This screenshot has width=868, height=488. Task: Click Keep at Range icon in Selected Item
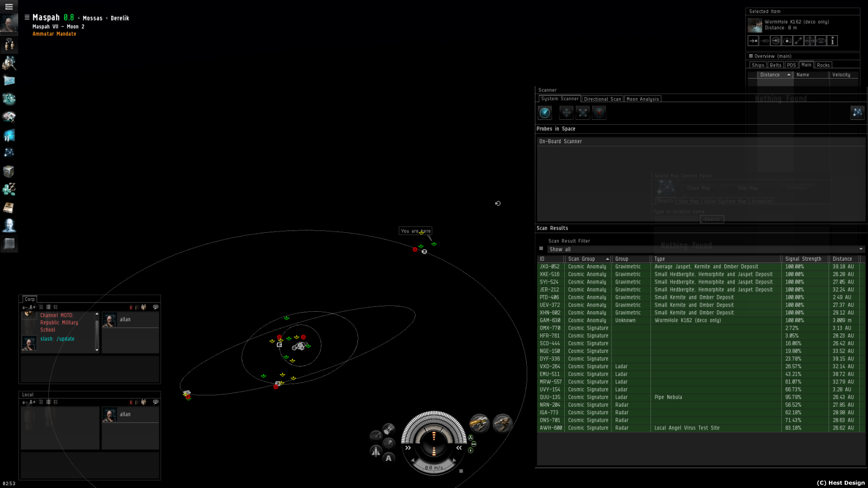click(799, 41)
